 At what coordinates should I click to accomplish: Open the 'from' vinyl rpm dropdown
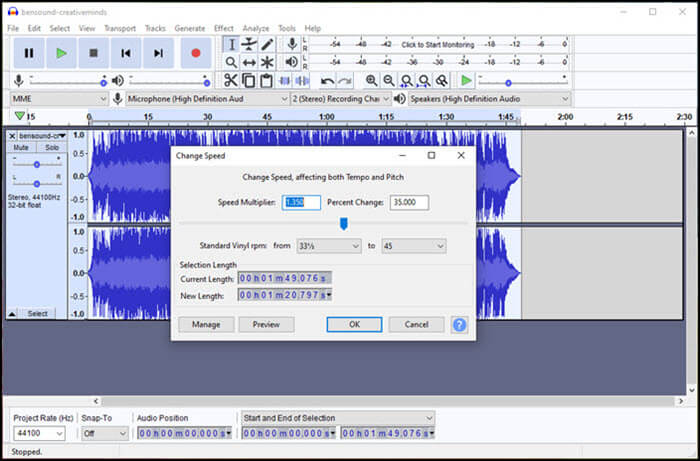pyautogui.click(x=327, y=246)
